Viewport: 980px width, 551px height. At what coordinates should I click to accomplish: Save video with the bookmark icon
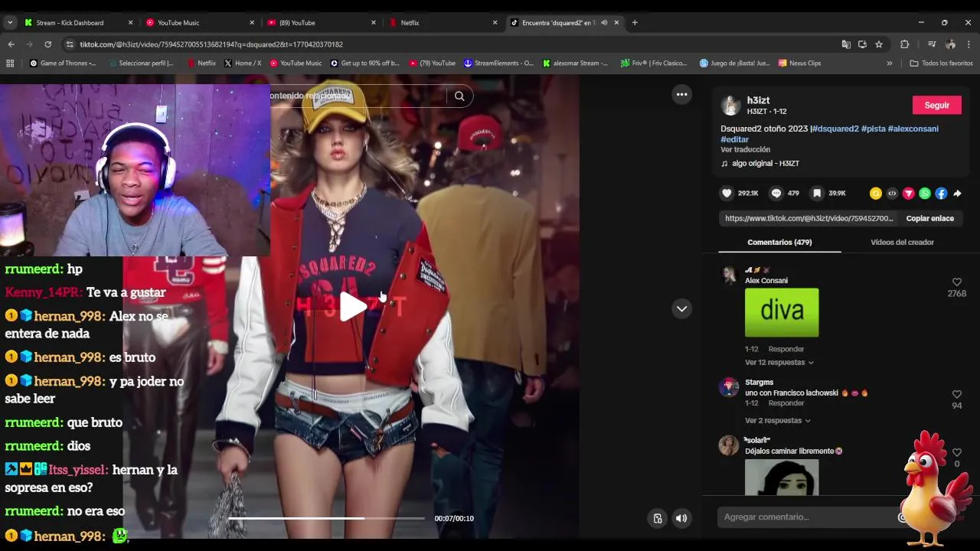817,194
